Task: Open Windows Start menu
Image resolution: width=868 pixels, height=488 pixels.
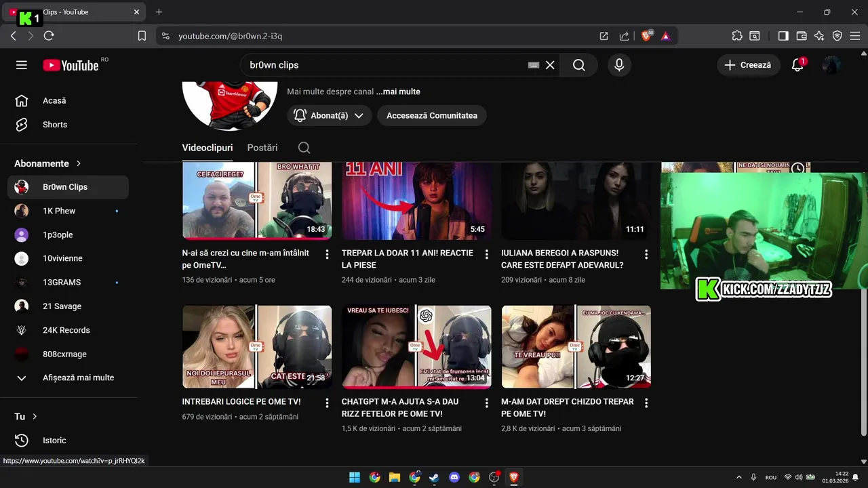Action: tap(355, 477)
